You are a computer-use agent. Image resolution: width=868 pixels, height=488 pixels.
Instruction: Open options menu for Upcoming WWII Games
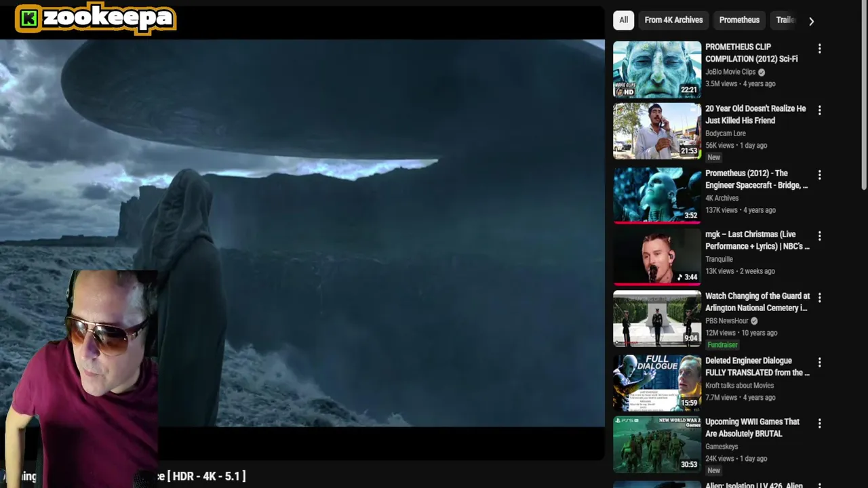(x=819, y=424)
